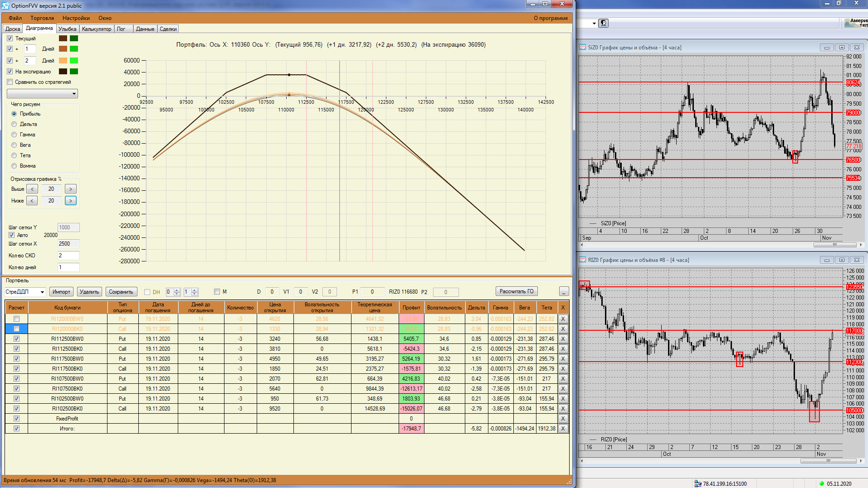Click the Шаг сетки X input field

(x=68, y=244)
